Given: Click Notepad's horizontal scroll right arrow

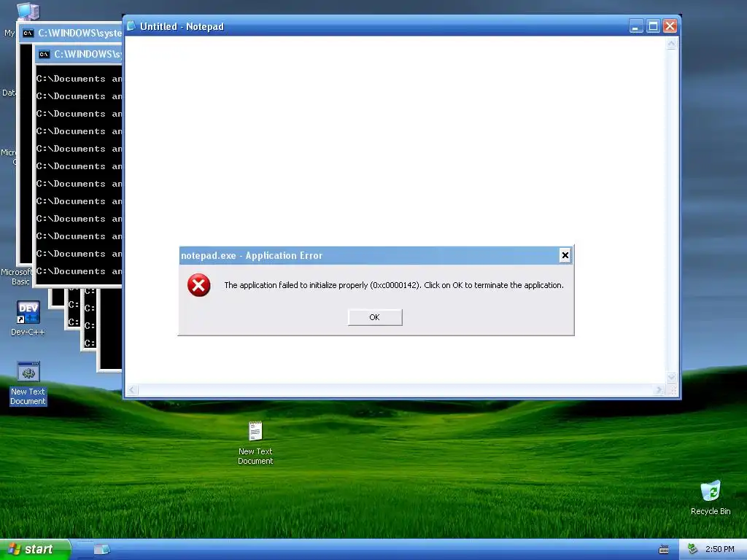Looking at the screenshot, I should point(659,390).
